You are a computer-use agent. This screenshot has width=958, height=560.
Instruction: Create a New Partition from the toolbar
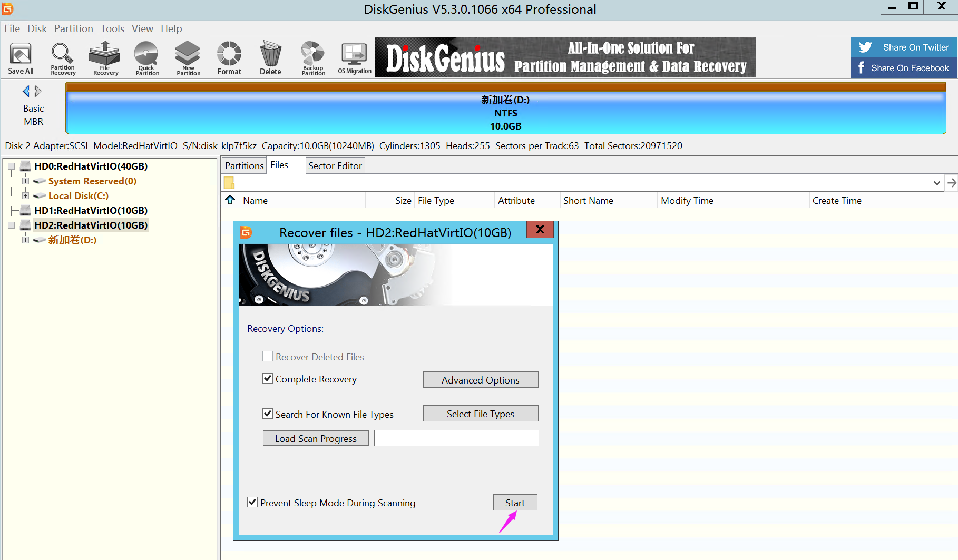tap(188, 58)
